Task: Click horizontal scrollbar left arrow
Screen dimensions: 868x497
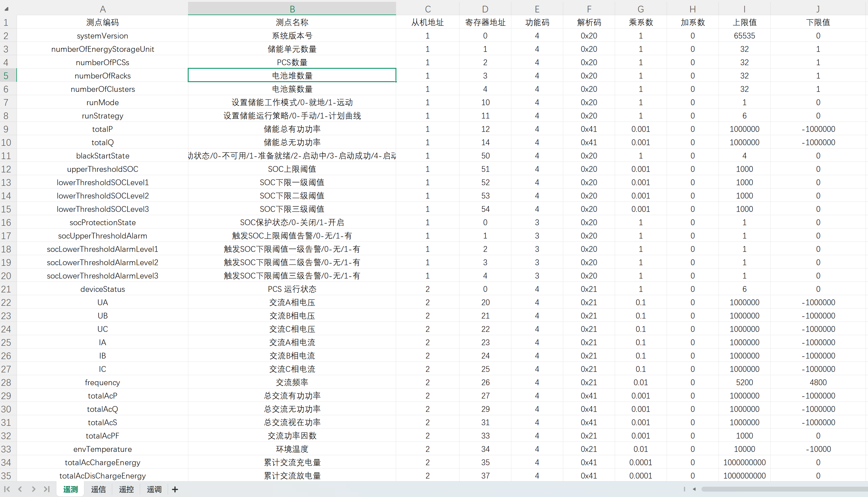Action: (694, 489)
